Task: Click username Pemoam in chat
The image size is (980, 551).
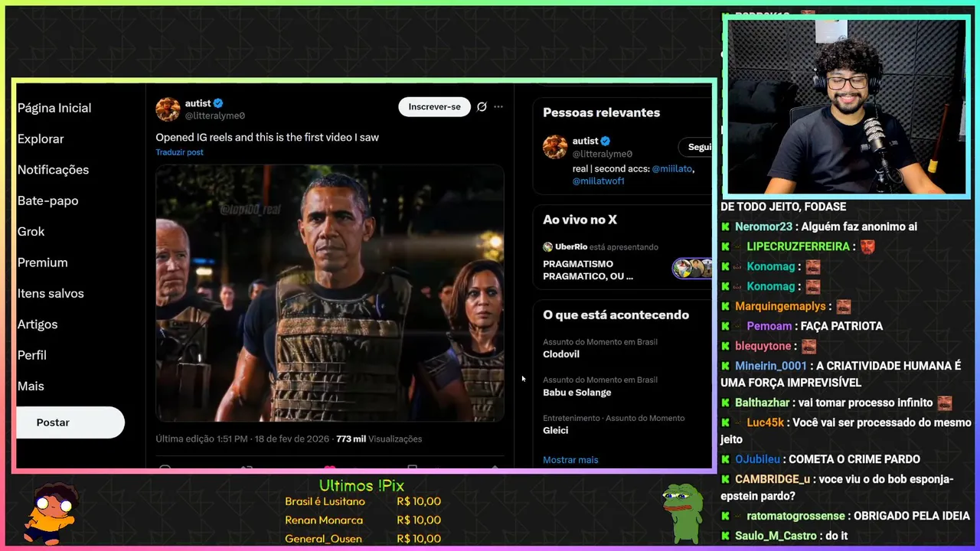Action: (x=769, y=326)
